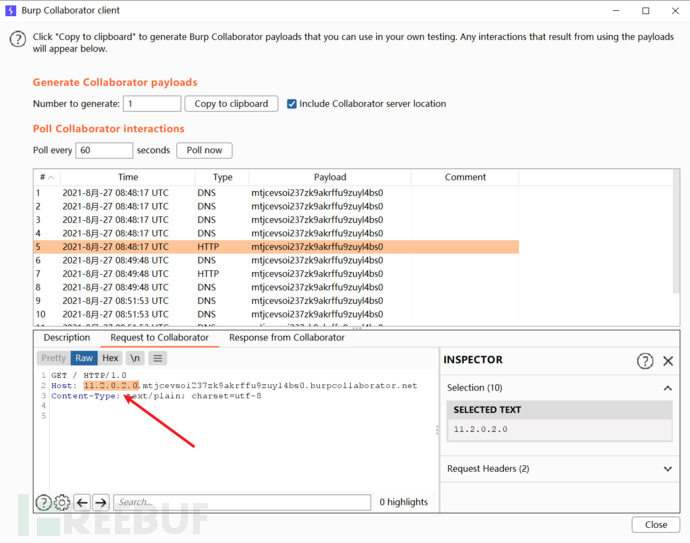Select interaction row 6 DNS
The height and width of the screenshot is (543, 690).
click(276, 260)
